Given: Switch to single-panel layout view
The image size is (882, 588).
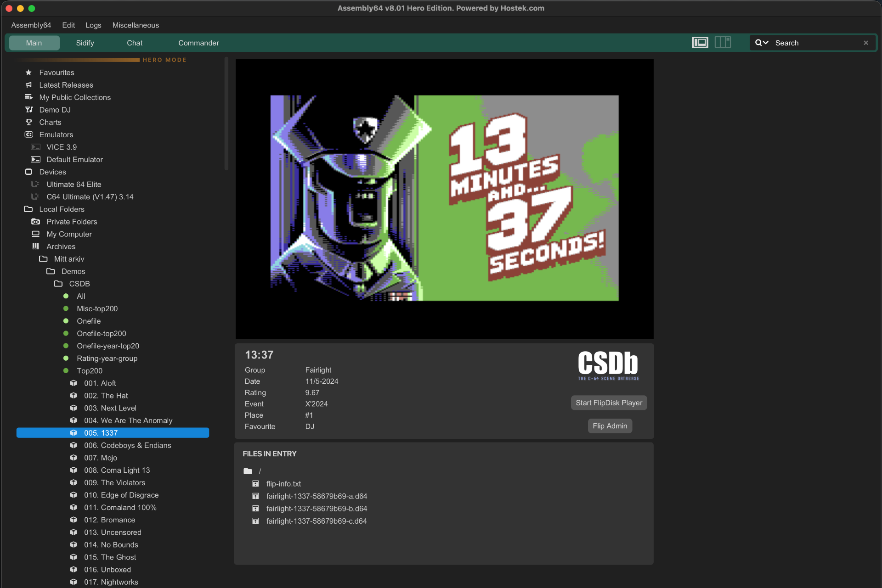Looking at the screenshot, I should tap(700, 43).
